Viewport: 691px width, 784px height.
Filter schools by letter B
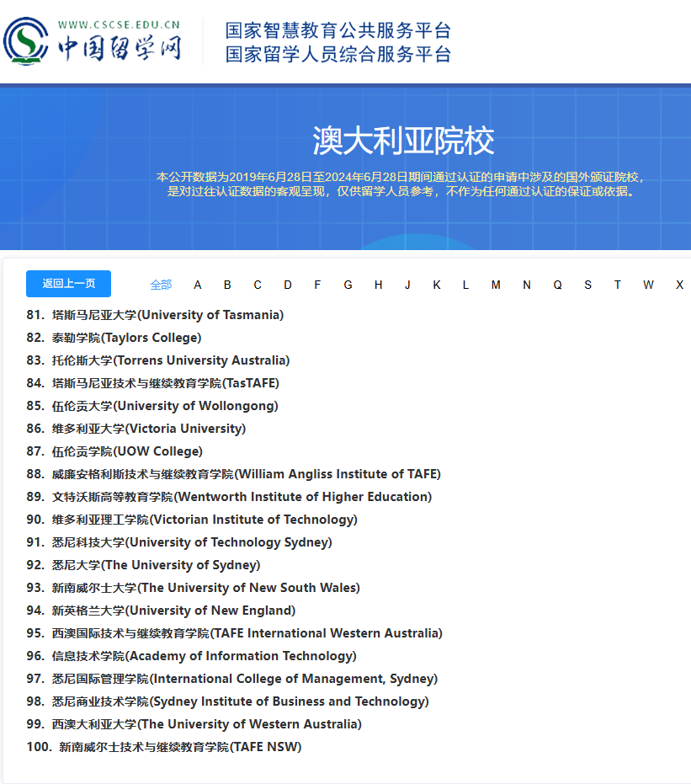tap(227, 285)
